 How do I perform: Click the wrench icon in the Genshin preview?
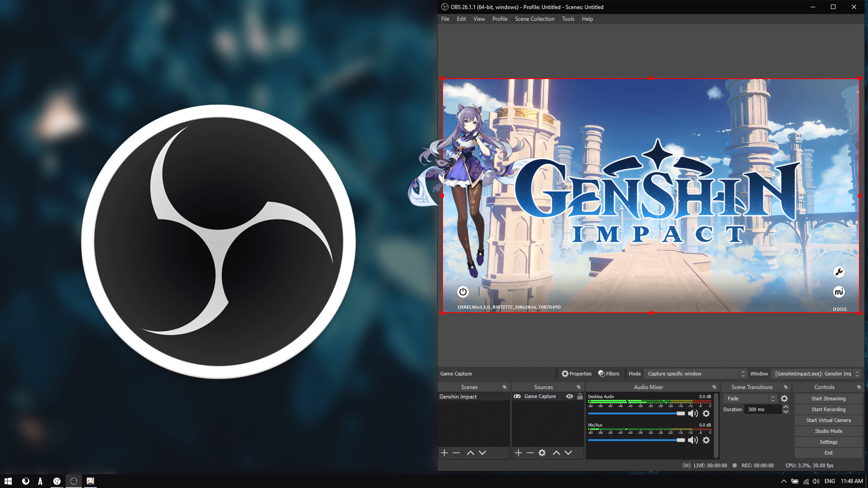tap(839, 272)
